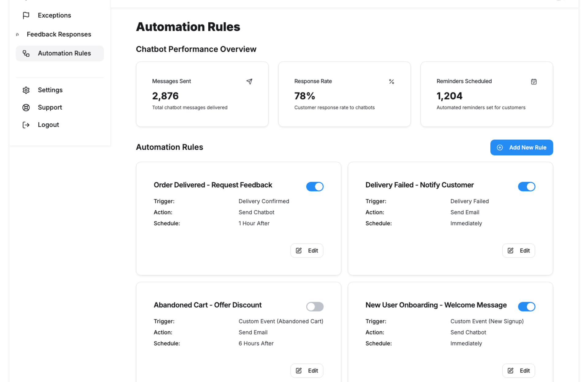The height and width of the screenshot is (382, 588).
Task: Toggle off Delivery Failed - Notify Customer
Action: tap(526, 186)
